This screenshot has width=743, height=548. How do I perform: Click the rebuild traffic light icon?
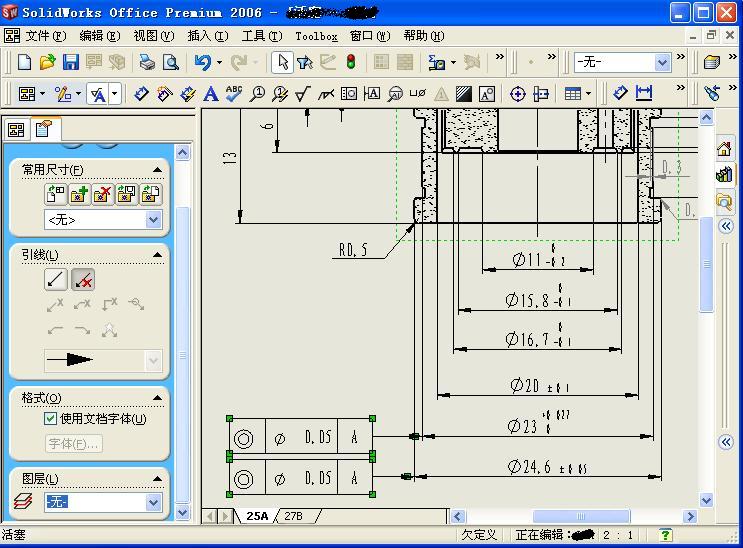350,62
